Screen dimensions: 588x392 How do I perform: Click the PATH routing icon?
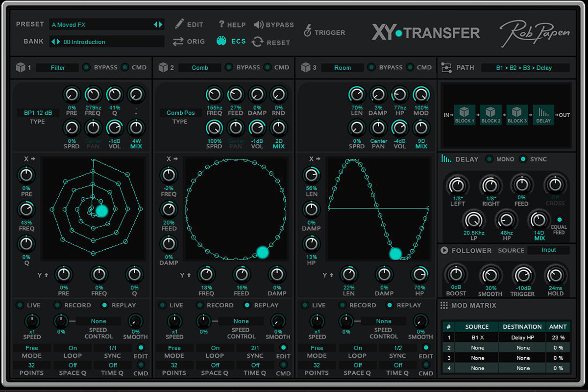[446, 68]
